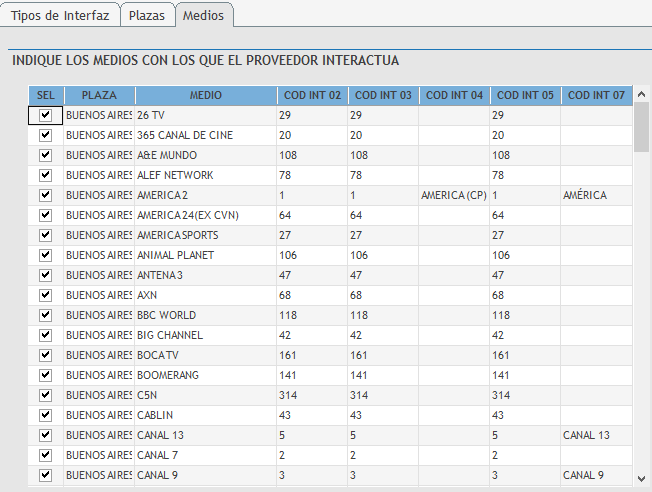Toggle the CANAL 13 row checkbox
Viewport: 652px width, 492px height.
[x=45, y=436]
